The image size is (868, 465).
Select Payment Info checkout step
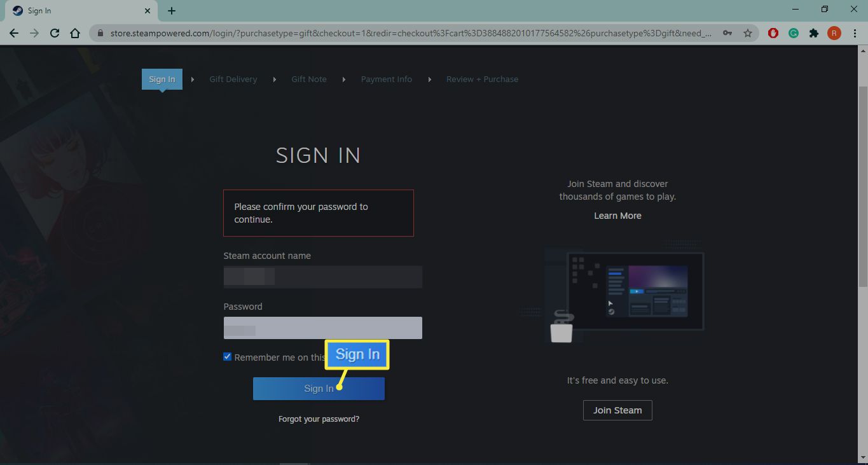pos(387,80)
